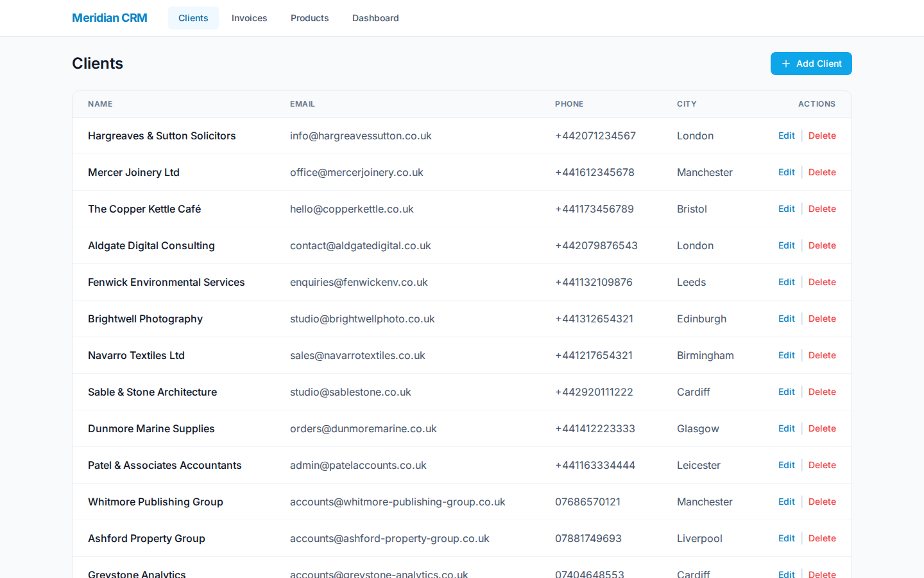
Task: Open the Invoices tab
Action: (x=249, y=18)
